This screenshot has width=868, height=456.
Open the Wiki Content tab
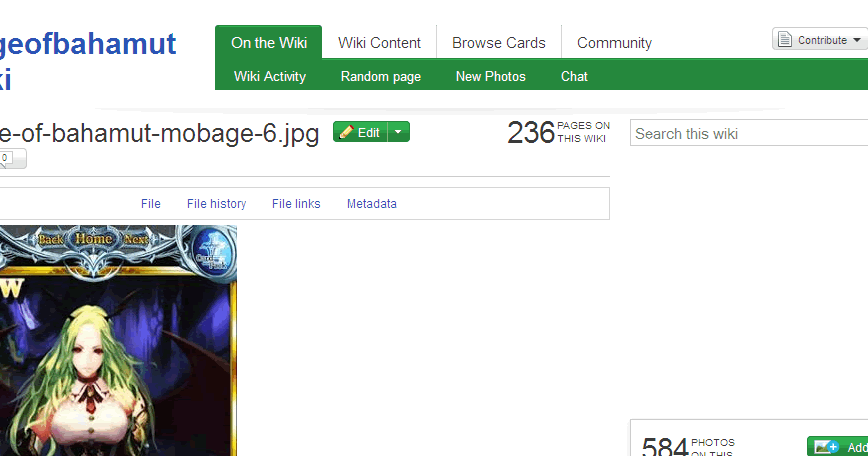379,43
